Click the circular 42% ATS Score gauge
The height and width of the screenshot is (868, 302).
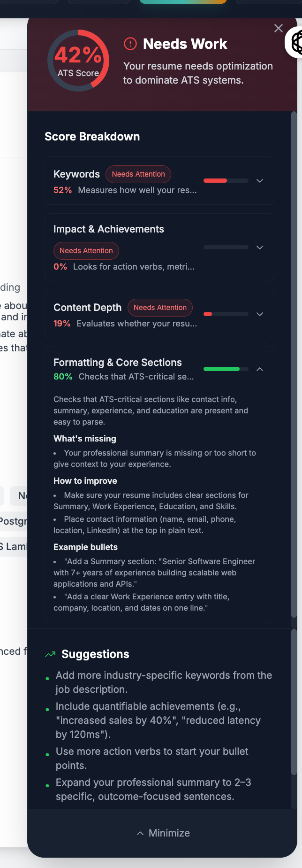click(78, 60)
